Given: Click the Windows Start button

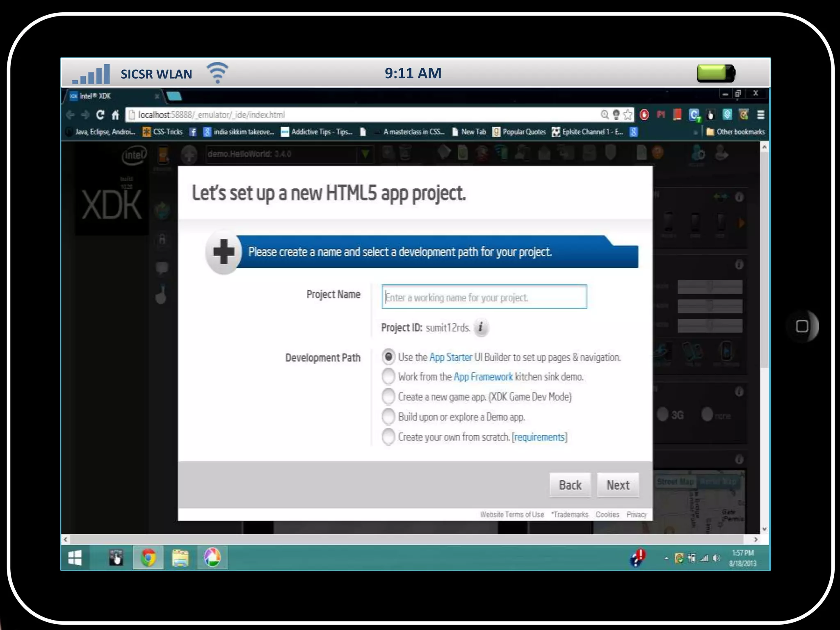Looking at the screenshot, I should (x=75, y=558).
